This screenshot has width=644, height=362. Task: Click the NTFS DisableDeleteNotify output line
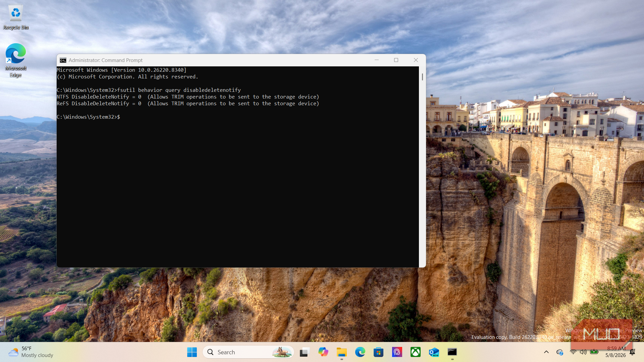coord(188,97)
